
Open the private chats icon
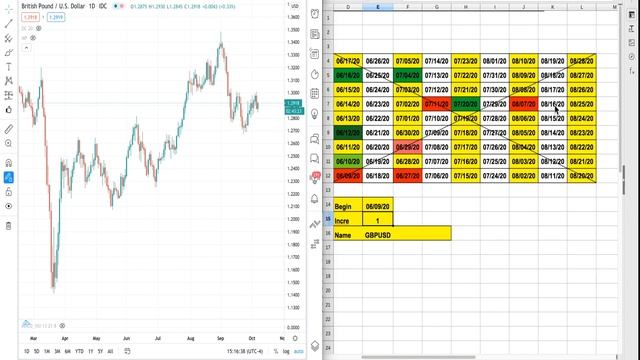315,158
